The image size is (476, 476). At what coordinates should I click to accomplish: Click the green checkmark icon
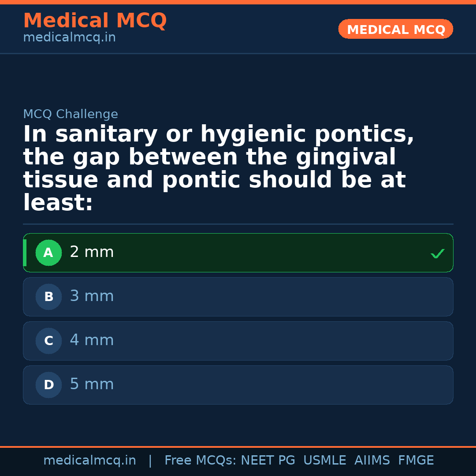437,254
